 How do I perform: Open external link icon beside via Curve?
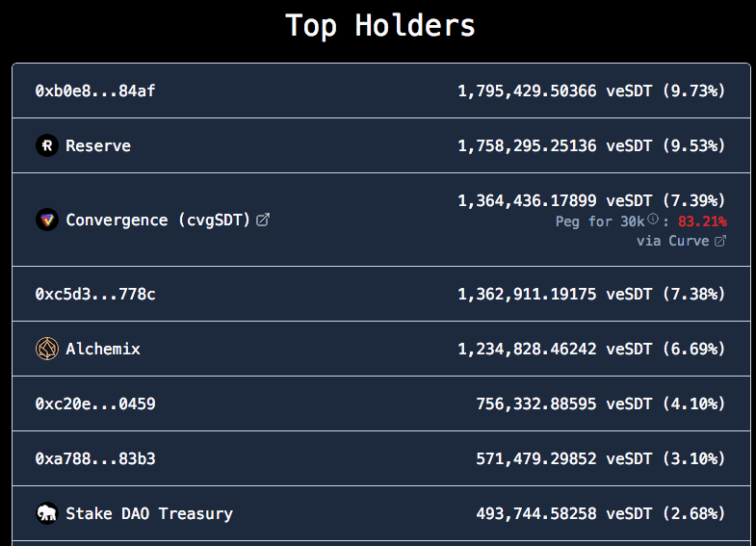click(719, 241)
